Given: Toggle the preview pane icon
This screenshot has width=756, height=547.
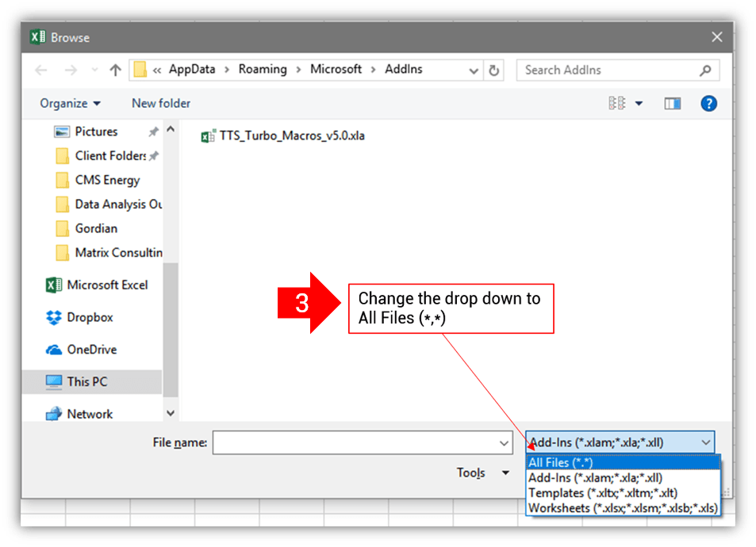Looking at the screenshot, I should click(673, 103).
